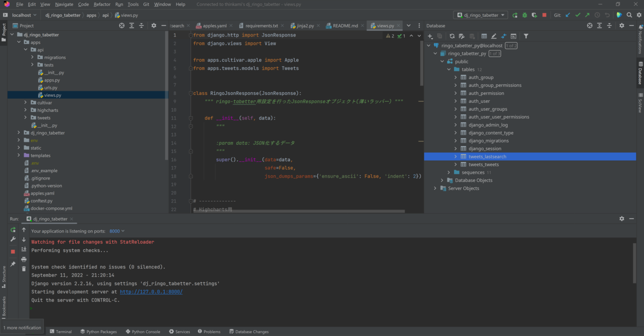Select the tweets_tweets table in Database tree
Viewport: 644px width, 336px height.
[x=484, y=165]
